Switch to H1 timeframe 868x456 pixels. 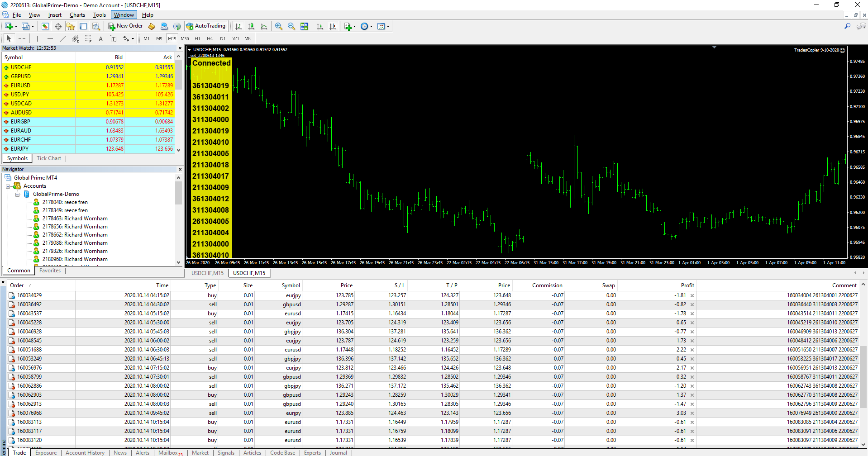click(197, 38)
